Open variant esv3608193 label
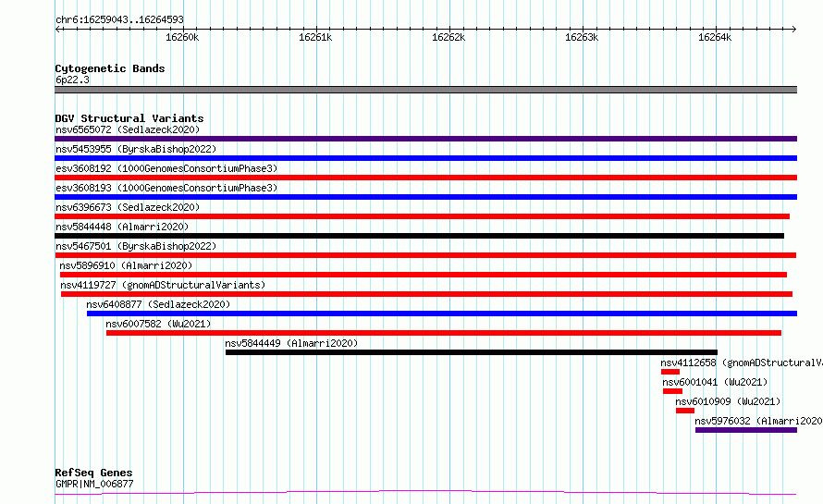This screenshot has width=823, height=504. click(x=166, y=188)
